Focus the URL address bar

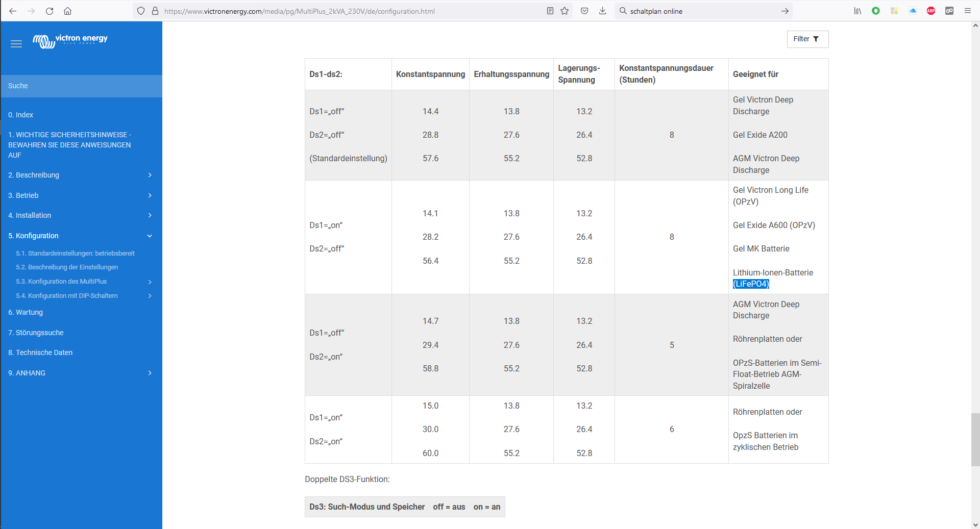[x=352, y=11]
